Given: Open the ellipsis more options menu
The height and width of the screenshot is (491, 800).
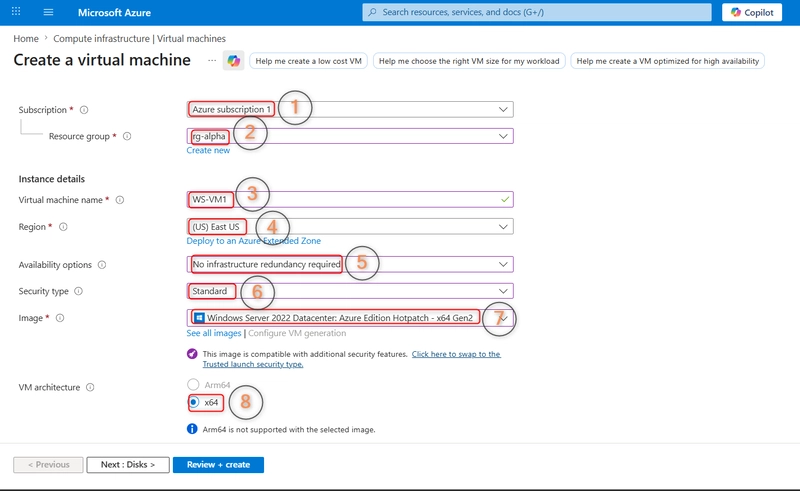Looking at the screenshot, I should [x=212, y=60].
